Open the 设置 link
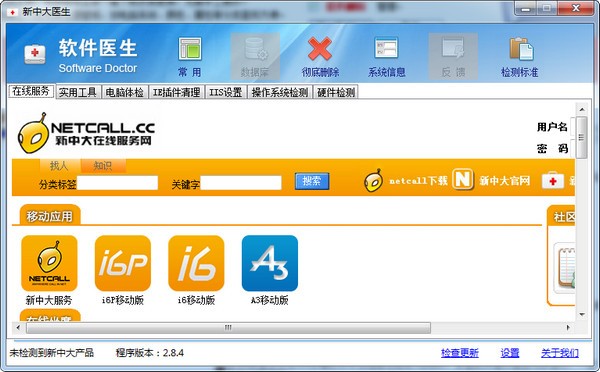 coord(510,353)
